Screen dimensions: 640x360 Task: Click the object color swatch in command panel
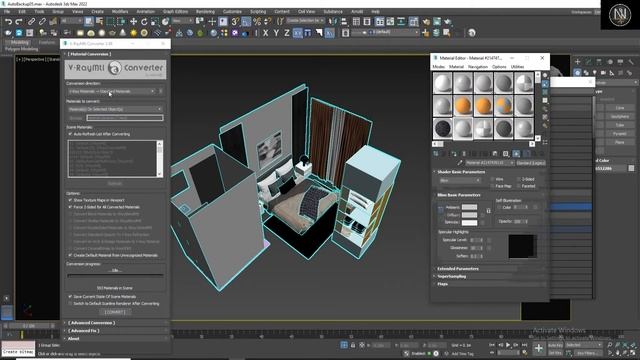[x=631, y=168]
